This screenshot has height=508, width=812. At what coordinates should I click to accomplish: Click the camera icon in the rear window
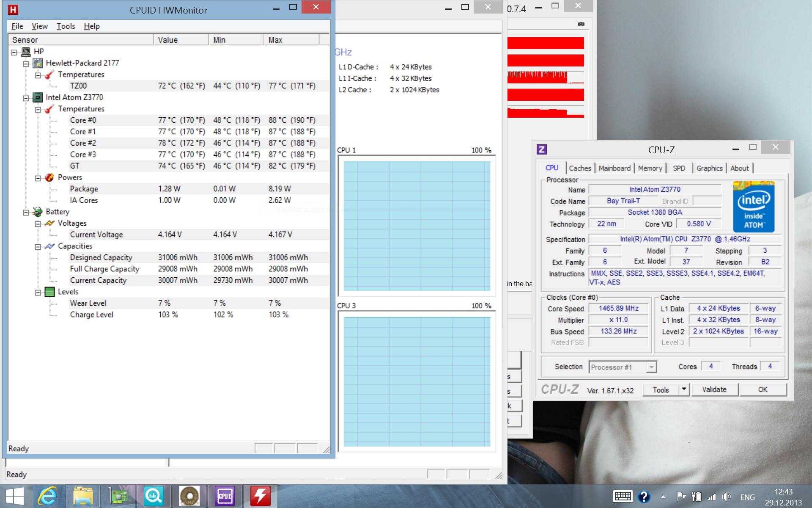click(x=581, y=24)
